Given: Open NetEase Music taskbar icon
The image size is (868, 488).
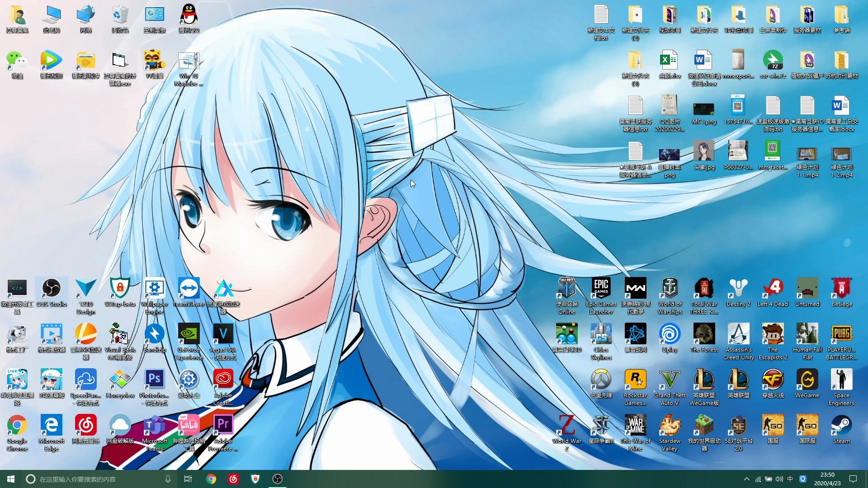Looking at the screenshot, I should 233,479.
